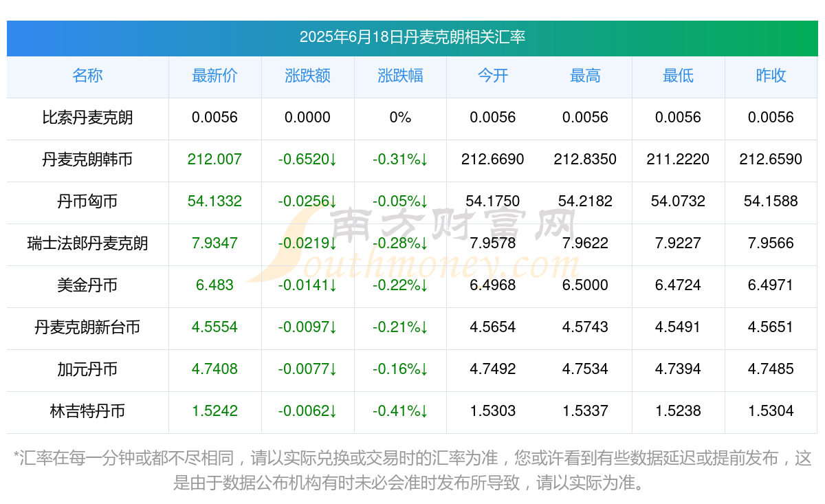Click the 丹币匈币 row name
Screen dimensions: 825x504
click(x=87, y=201)
